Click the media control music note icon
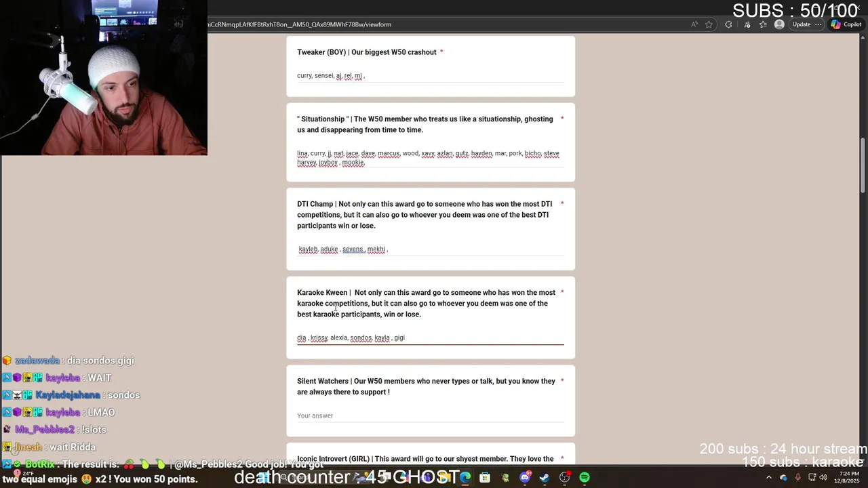 (747, 24)
